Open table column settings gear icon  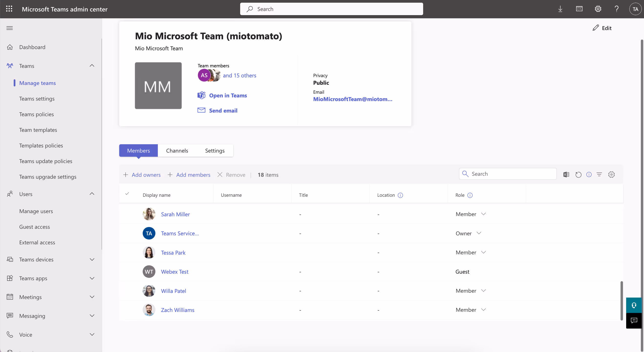[x=611, y=174]
